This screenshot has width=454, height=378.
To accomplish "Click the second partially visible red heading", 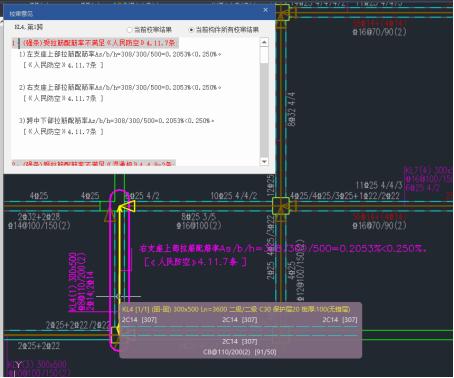I will pos(94,163).
